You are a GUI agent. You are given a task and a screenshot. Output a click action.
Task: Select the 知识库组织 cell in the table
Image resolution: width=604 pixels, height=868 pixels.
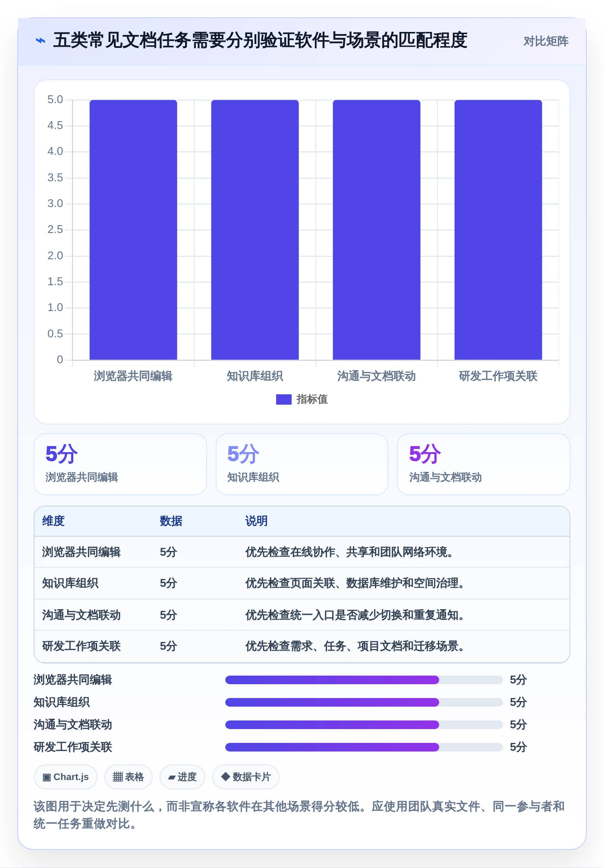70,583
